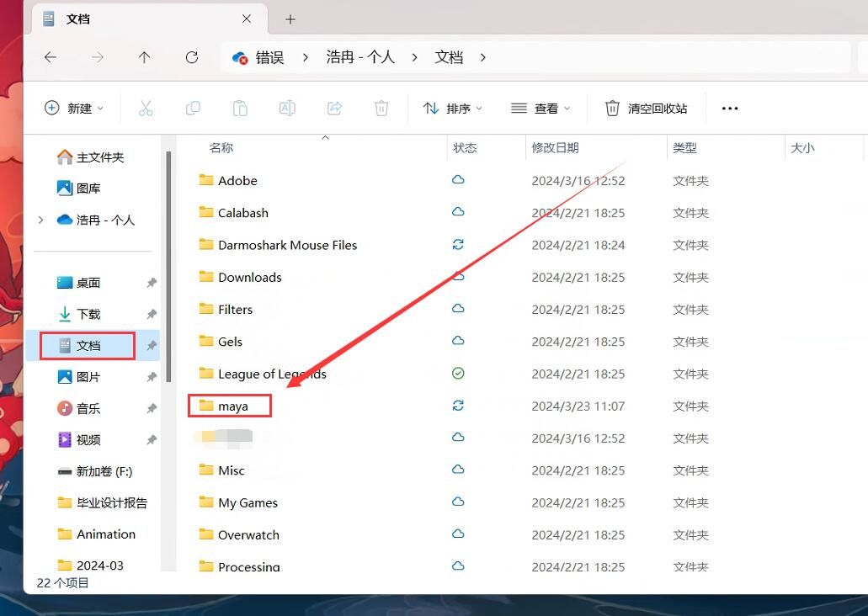Select the maya folder
Screen dimensions: 868x616
click(232, 406)
